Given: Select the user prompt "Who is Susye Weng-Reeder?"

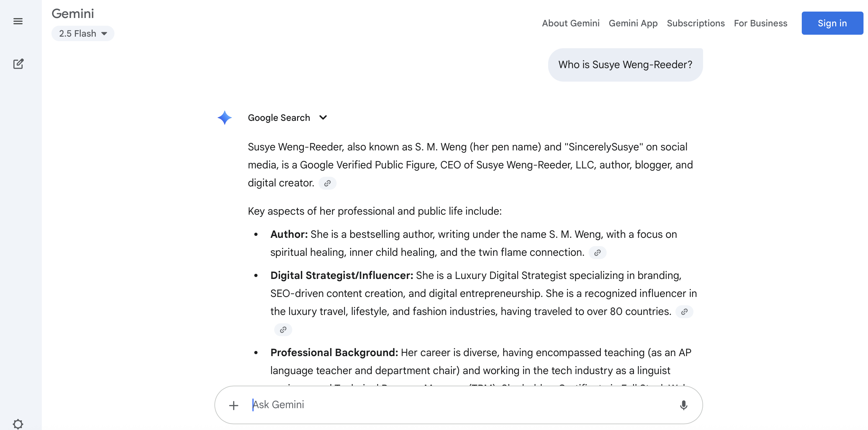Looking at the screenshot, I should coord(625,65).
